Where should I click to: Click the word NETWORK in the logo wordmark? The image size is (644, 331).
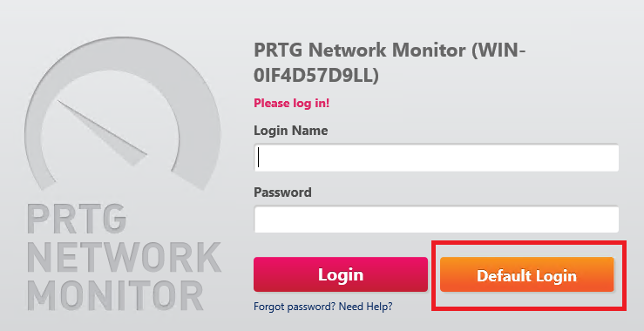click(x=124, y=257)
